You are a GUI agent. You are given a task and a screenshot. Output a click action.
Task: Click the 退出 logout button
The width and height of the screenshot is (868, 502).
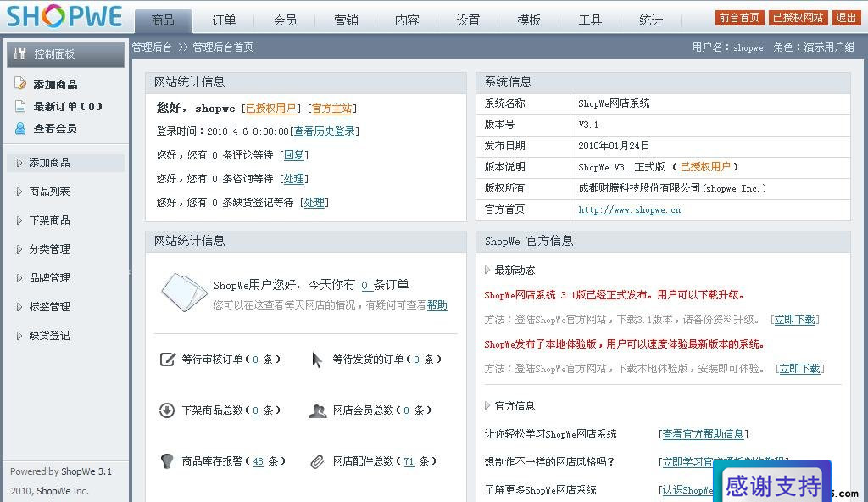pyautogui.click(x=846, y=18)
